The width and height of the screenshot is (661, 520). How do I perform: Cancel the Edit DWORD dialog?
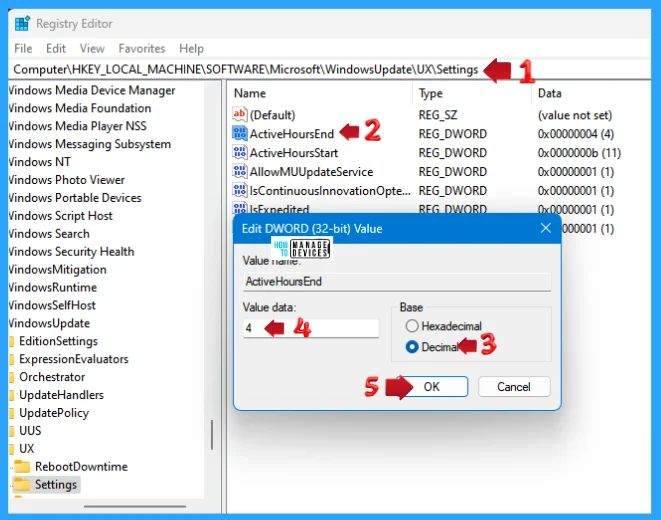coord(514,386)
